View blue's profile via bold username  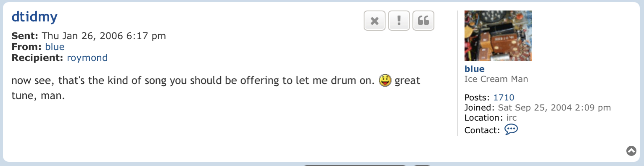click(x=475, y=69)
